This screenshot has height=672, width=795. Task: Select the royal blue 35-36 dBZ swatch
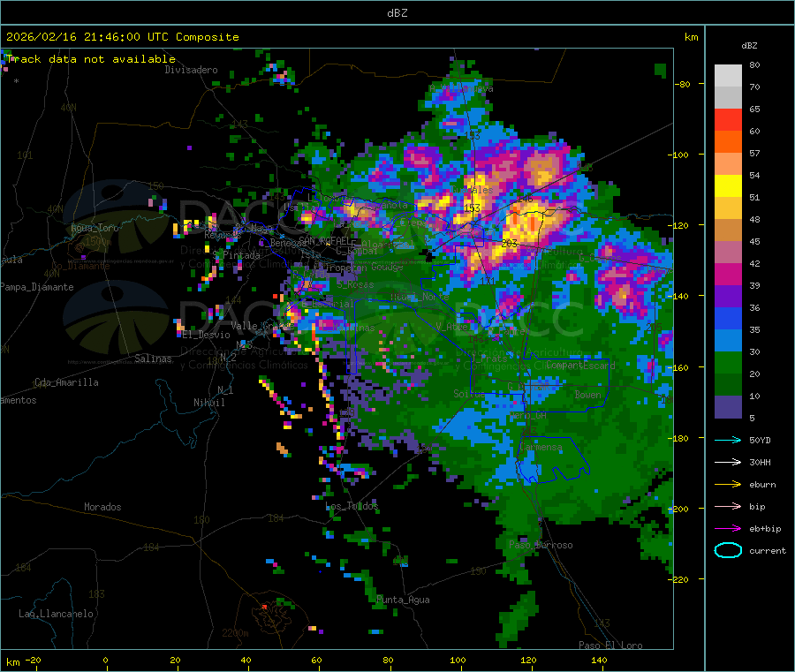click(728, 318)
